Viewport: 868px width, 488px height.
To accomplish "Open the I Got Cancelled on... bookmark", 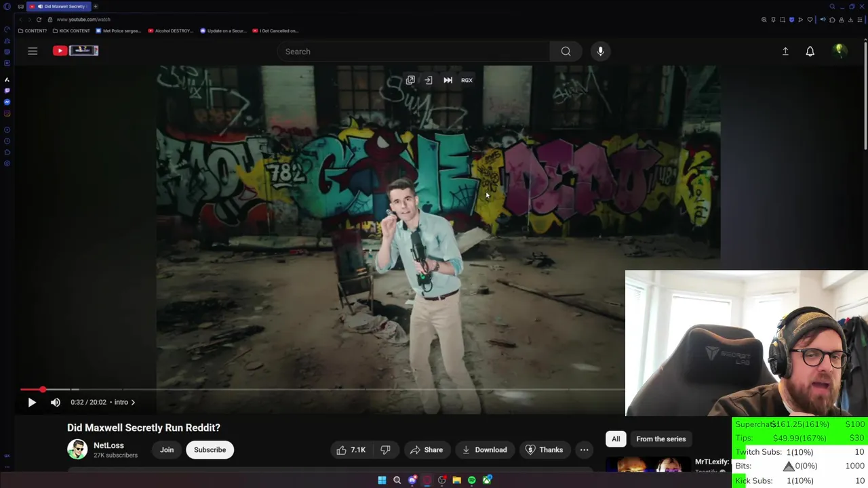I will [x=275, y=30].
